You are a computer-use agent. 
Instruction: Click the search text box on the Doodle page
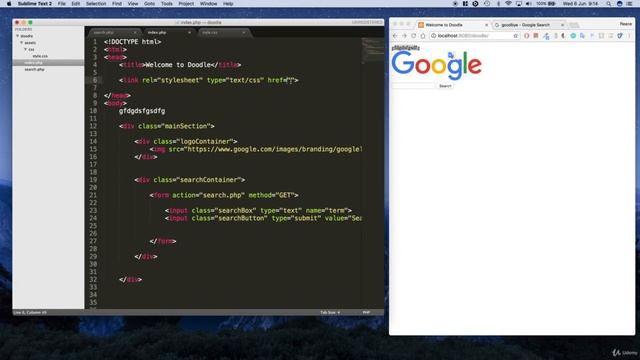click(x=413, y=86)
